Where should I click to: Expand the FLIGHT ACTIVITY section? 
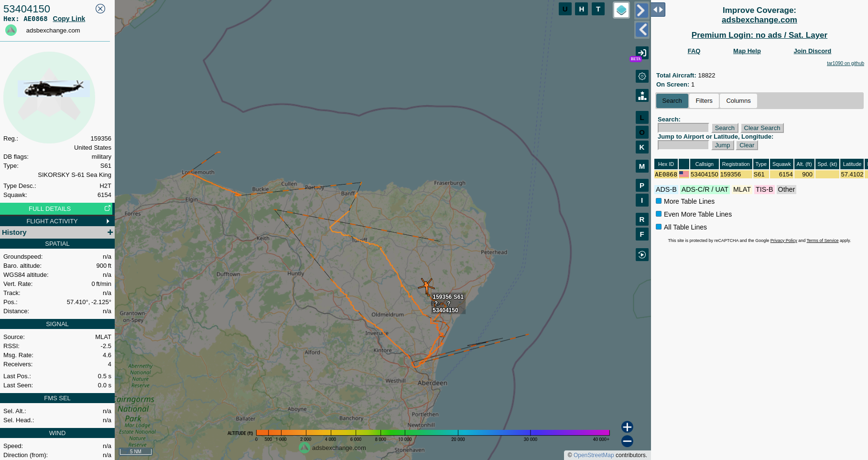[x=57, y=221]
